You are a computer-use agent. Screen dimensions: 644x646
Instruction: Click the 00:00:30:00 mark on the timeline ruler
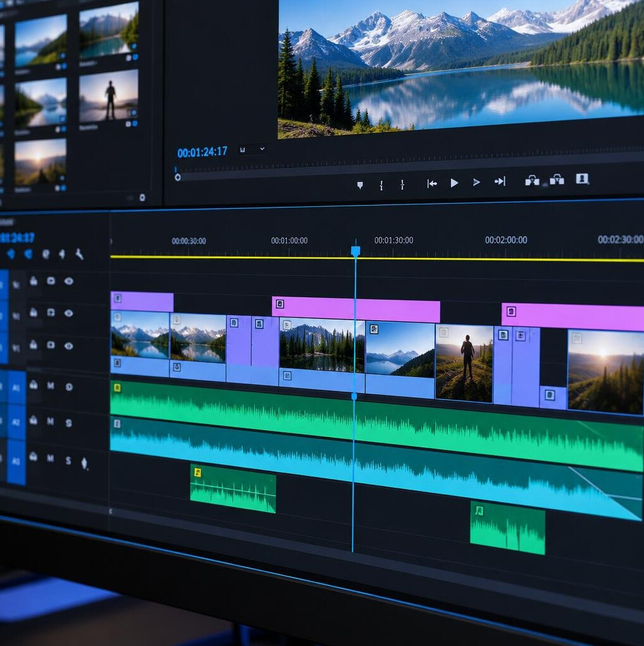(189, 241)
